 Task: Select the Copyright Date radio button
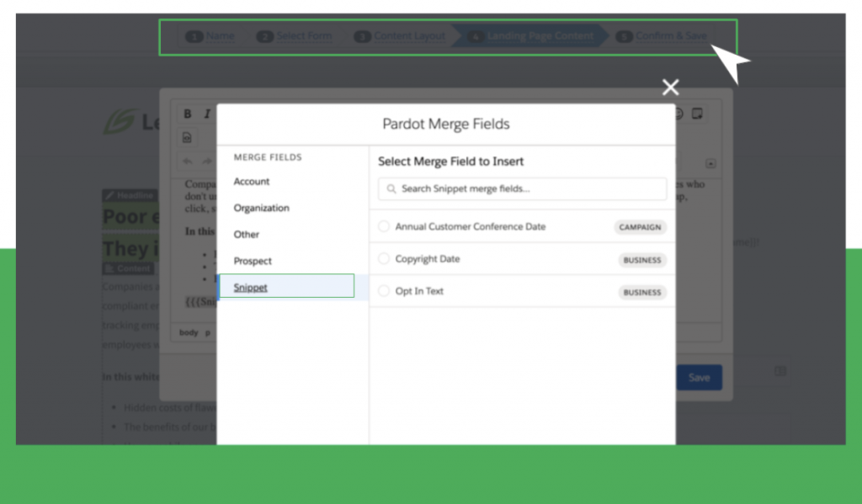tap(384, 258)
